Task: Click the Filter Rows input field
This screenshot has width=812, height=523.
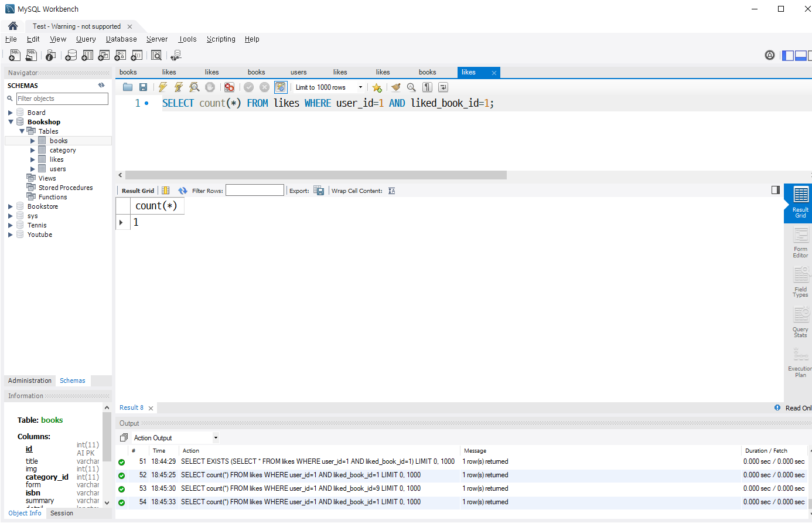Action: point(255,191)
